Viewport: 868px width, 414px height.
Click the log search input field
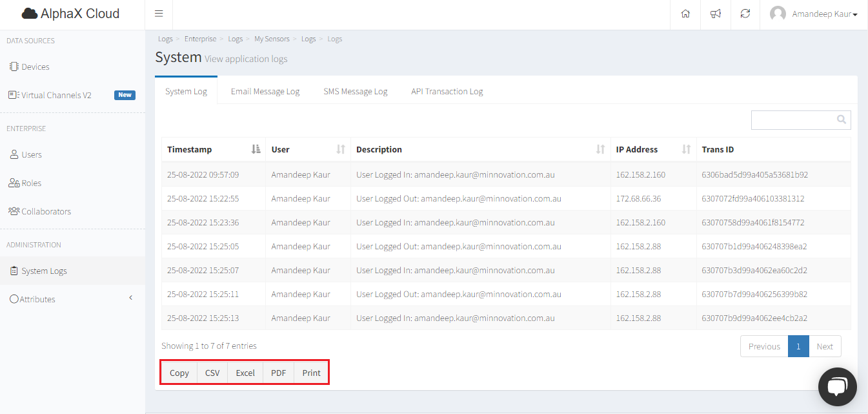794,119
